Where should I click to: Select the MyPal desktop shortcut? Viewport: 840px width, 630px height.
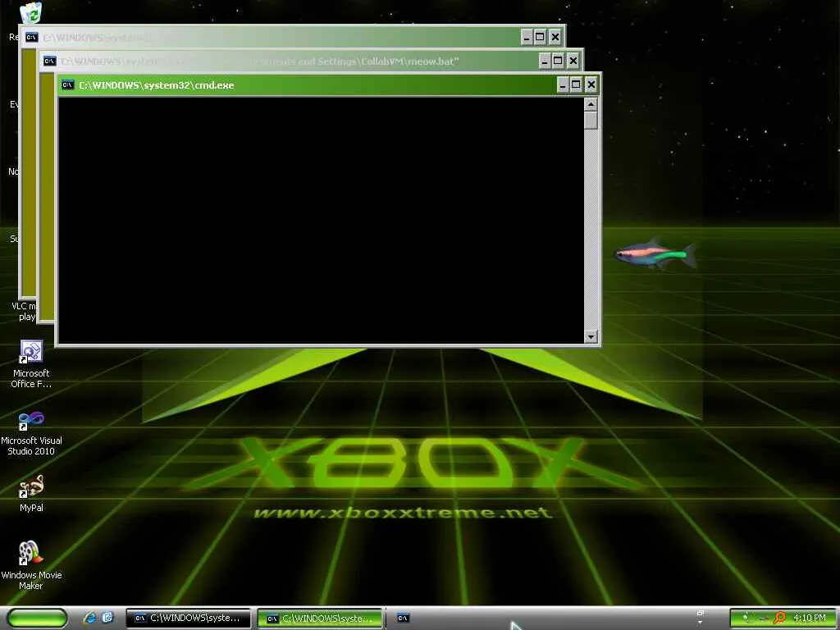tap(31, 494)
